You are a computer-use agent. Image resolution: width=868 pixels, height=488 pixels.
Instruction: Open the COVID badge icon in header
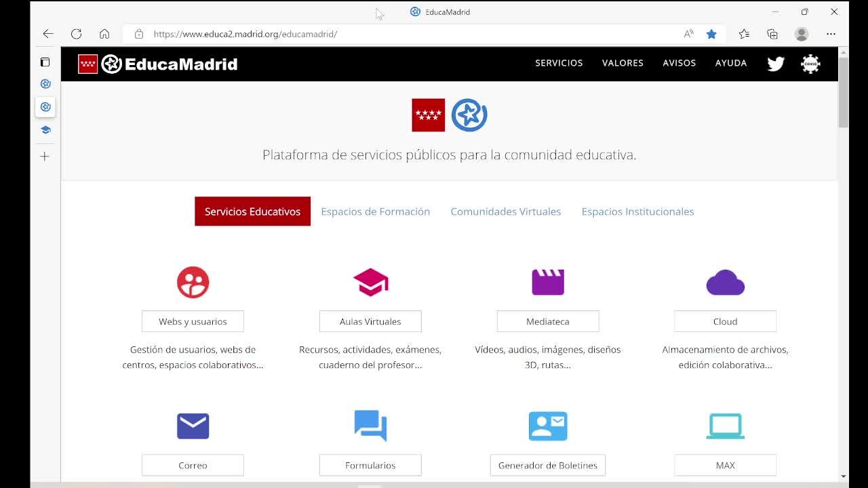click(x=810, y=64)
